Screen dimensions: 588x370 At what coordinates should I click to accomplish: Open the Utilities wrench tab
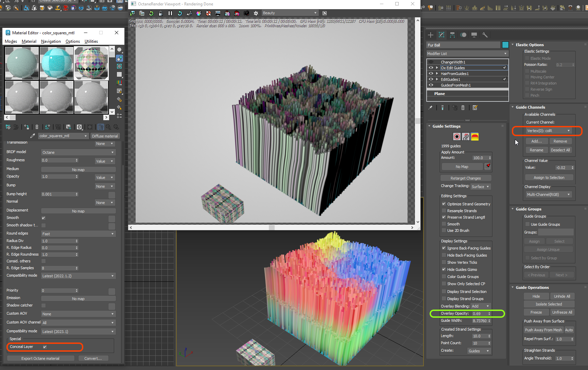coord(485,35)
